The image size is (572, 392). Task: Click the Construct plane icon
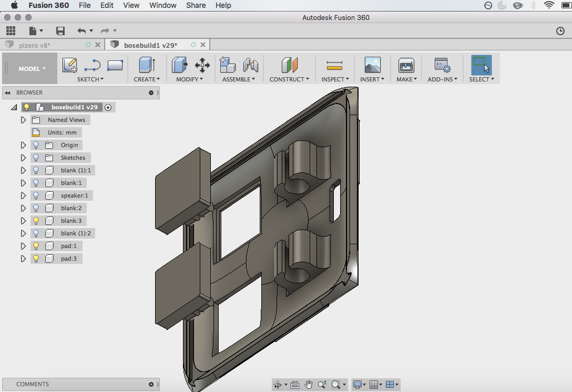pyautogui.click(x=290, y=65)
